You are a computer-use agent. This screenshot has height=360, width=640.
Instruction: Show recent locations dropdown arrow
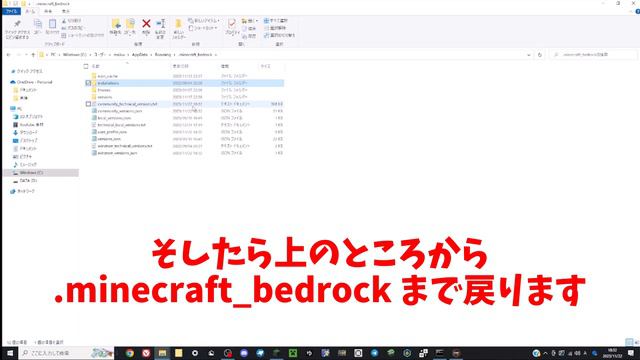(x=26, y=55)
